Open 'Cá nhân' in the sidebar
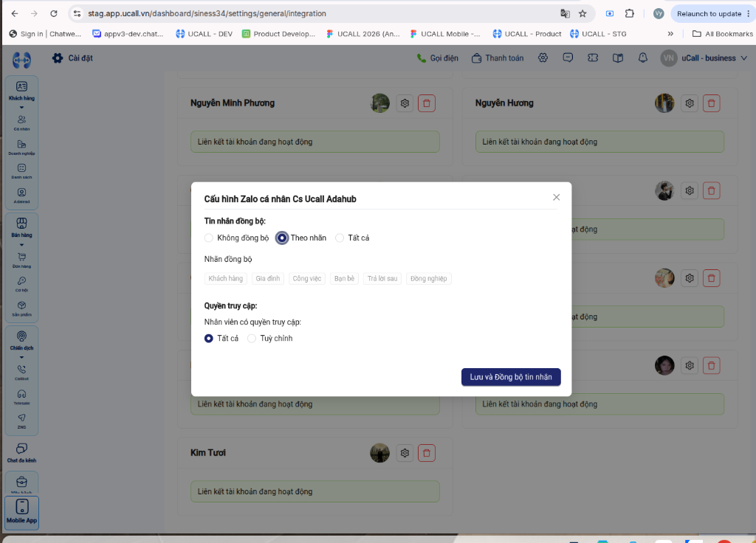 tap(21, 123)
